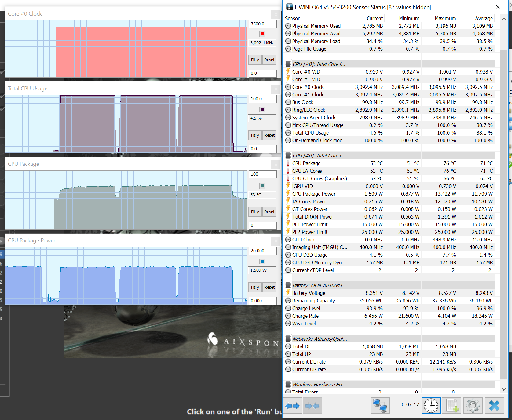The width and height of the screenshot is (512, 420).
Task: Open the network remote monitoring icon
Action: 380,406
